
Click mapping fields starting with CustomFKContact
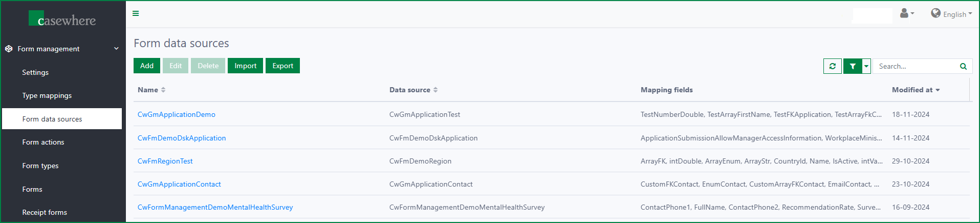click(x=760, y=184)
